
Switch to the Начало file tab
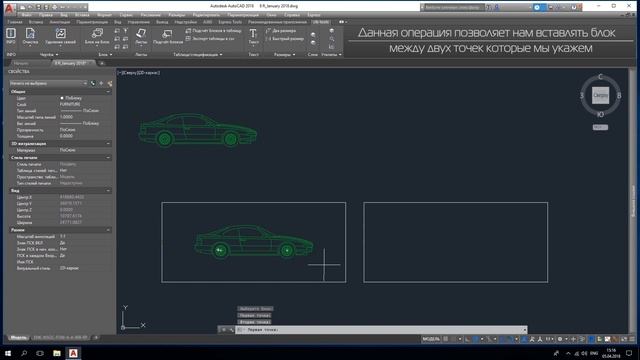pos(21,63)
